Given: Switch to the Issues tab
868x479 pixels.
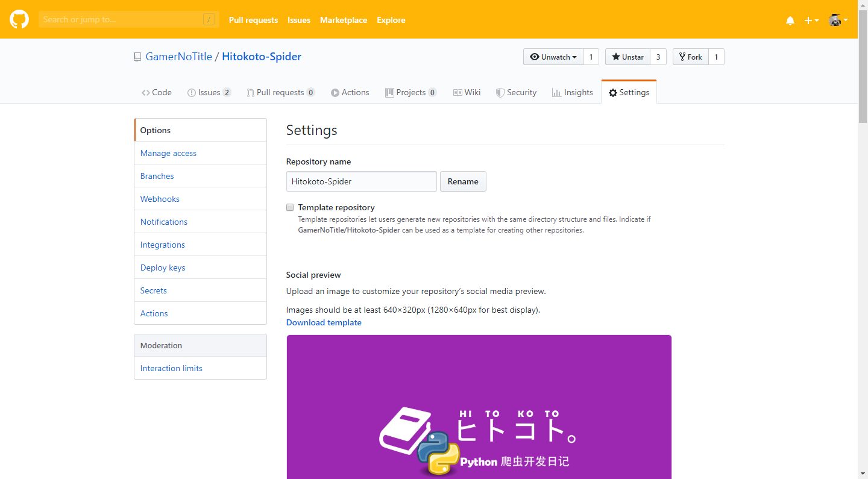Looking at the screenshot, I should [x=209, y=92].
